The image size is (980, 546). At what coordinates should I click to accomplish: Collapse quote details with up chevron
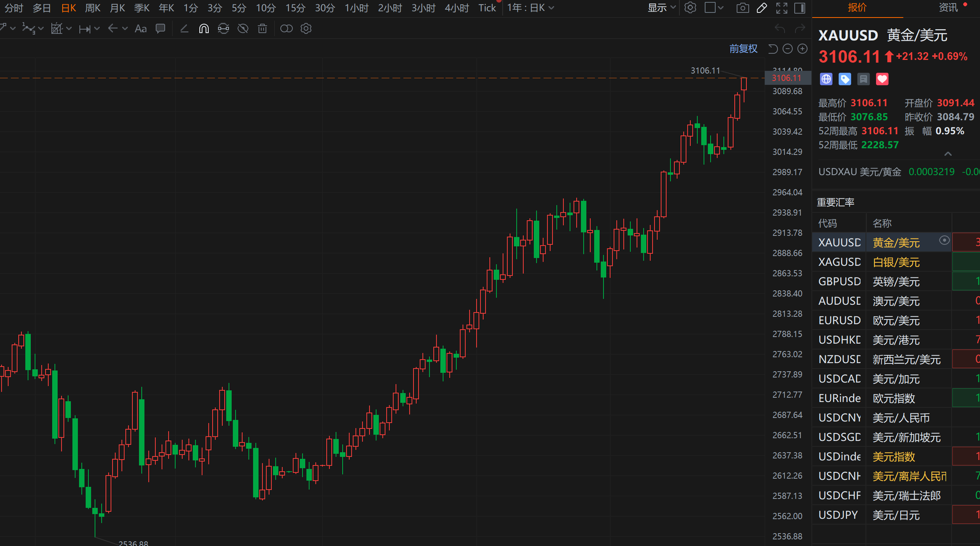[x=948, y=154]
